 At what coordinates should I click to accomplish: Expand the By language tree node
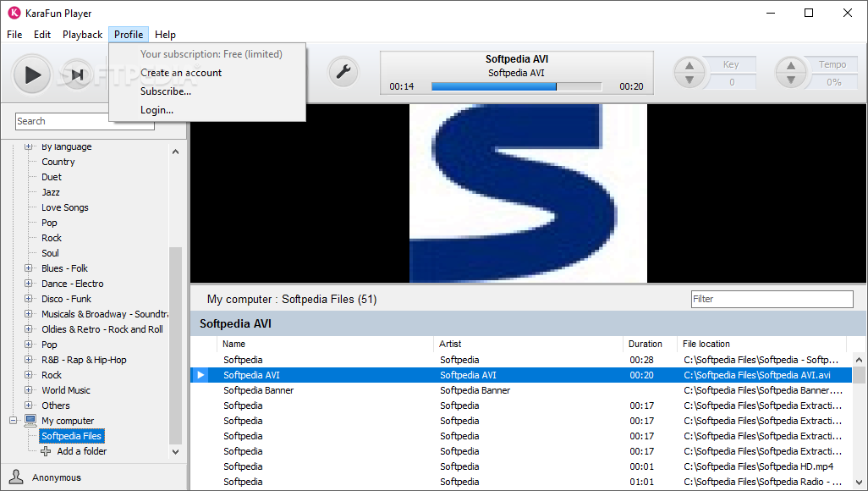tap(28, 146)
